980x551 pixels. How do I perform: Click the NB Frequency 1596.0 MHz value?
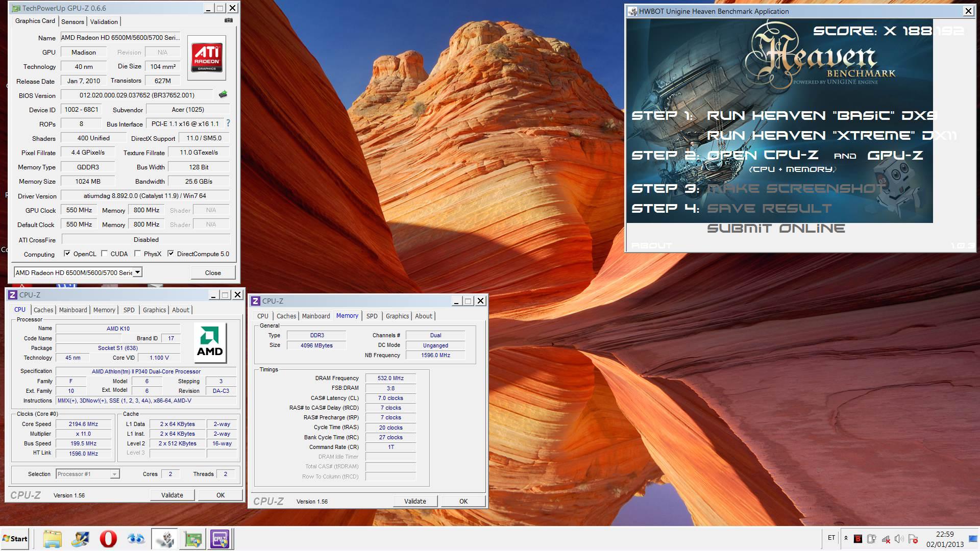tap(435, 355)
